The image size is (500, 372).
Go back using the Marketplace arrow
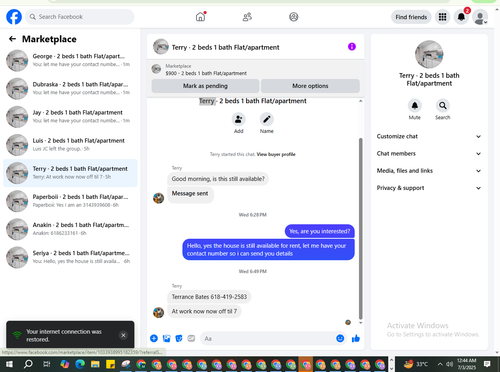12,39
